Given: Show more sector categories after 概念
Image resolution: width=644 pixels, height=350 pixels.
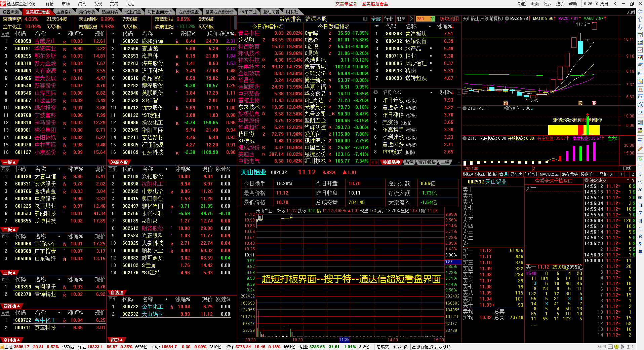Looking at the screenshot, I should [411, 19].
